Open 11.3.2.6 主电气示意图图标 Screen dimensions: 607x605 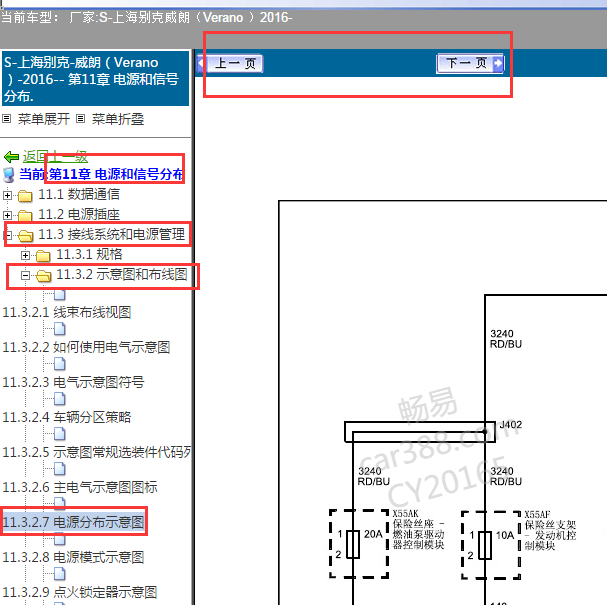click(80, 487)
